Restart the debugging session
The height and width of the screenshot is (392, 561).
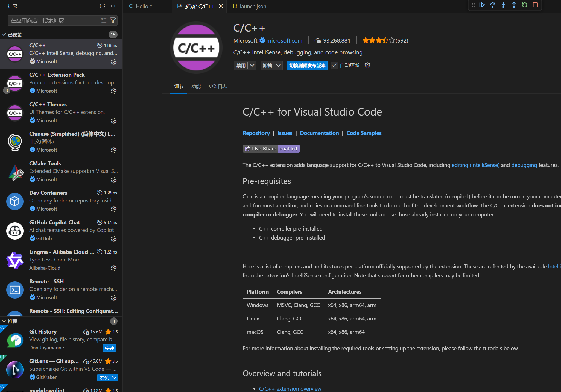pos(524,5)
